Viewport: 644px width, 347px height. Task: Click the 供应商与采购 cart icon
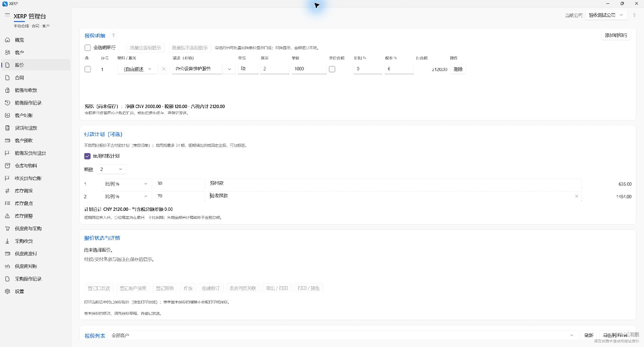pos(8,229)
